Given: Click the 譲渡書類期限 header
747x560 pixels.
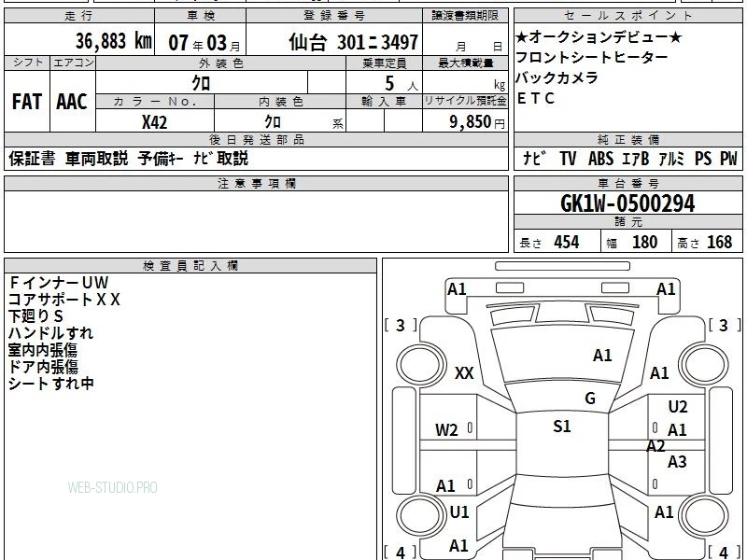Looking at the screenshot, I should point(465,16).
